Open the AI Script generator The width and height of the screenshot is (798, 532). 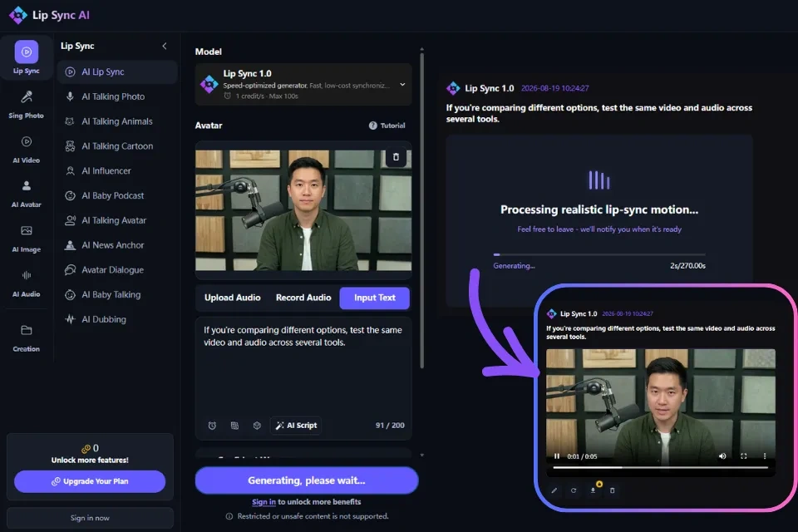coord(296,426)
